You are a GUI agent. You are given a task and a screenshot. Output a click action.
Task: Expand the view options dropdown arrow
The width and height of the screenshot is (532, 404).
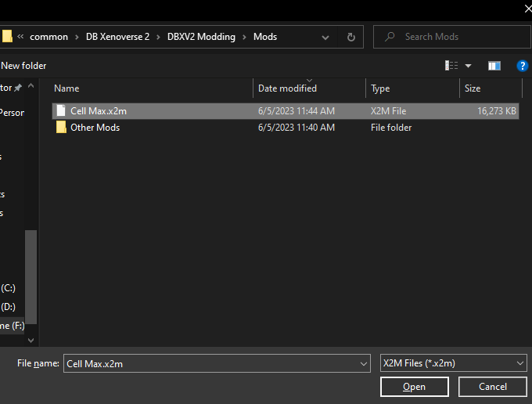point(468,66)
